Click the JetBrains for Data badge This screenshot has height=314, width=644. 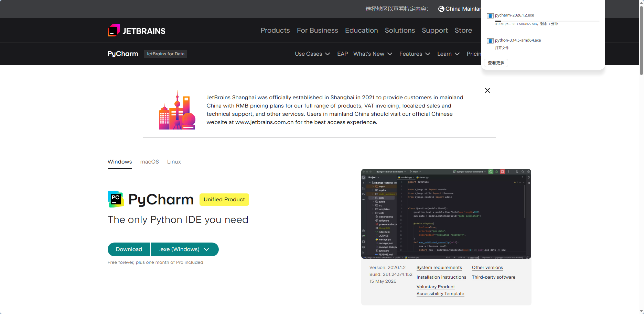pyautogui.click(x=165, y=54)
